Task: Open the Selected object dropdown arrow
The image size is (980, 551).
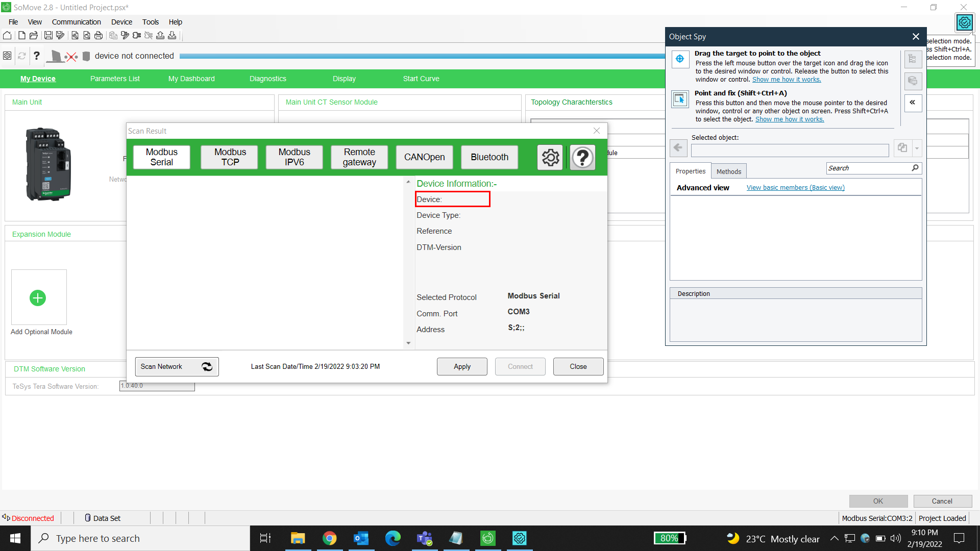Action: pos(917,148)
